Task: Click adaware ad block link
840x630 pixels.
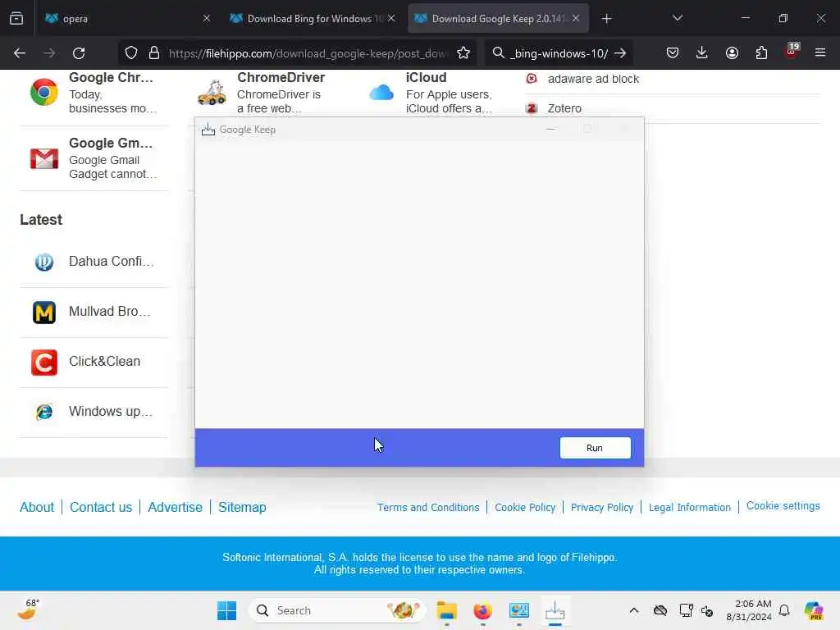Action: [593, 79]
